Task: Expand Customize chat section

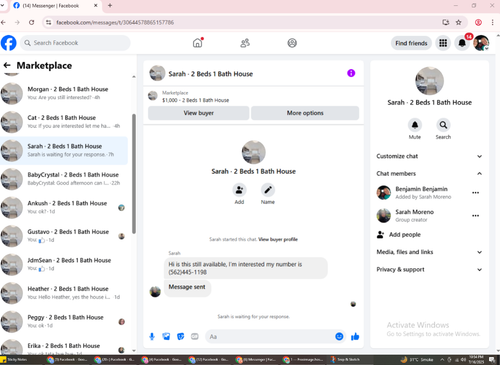Action: tap(429, 156)
